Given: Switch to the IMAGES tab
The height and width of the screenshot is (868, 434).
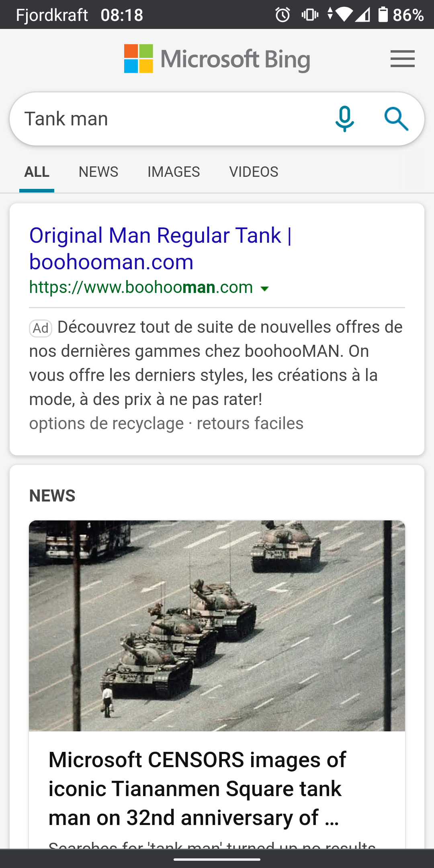Looking at the screenshot, I should point(174,172).
